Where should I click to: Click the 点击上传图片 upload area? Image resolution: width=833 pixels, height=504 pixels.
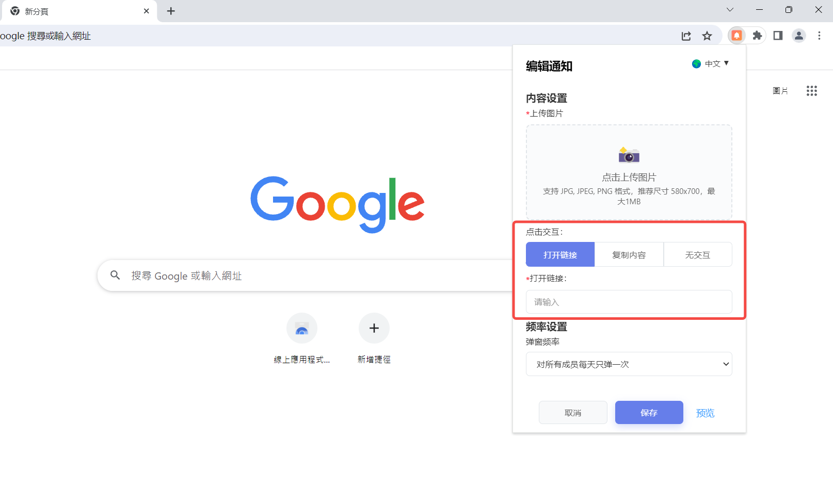click(629, 172)
